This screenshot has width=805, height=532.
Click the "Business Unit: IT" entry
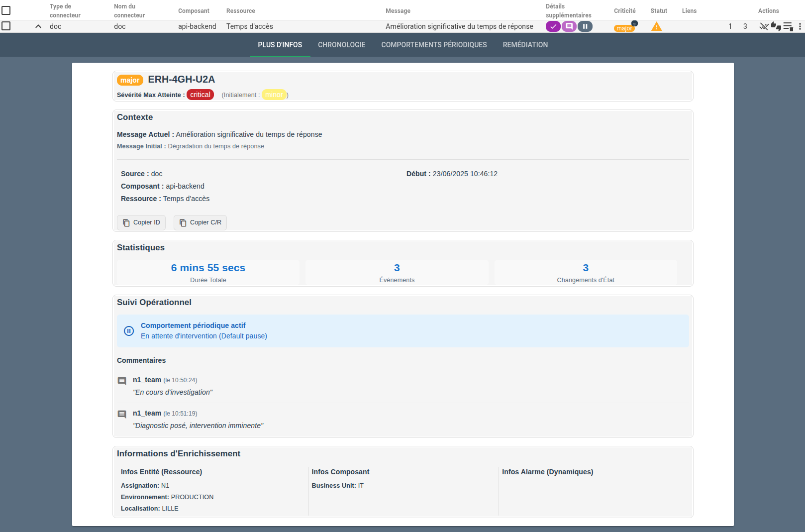coord(338,486)
